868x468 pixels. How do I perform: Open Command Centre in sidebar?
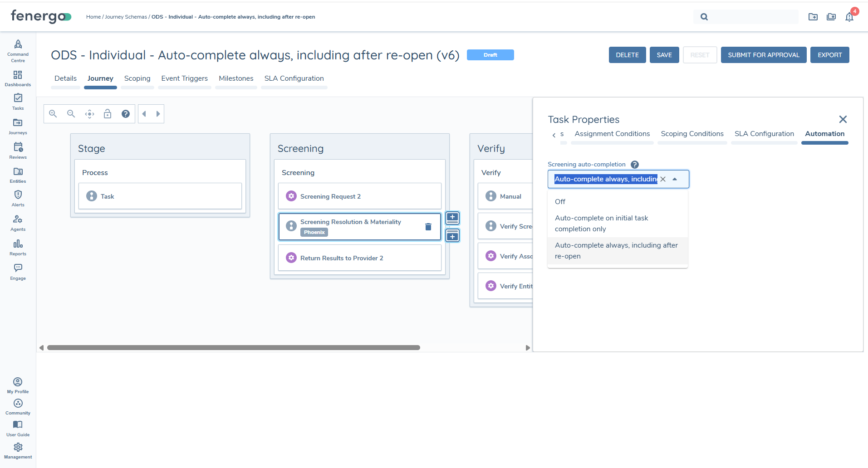click(18, 51)
